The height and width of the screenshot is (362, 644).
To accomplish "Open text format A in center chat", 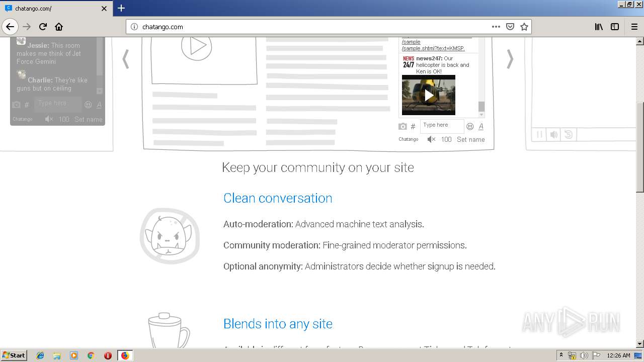I will pos(481,126).
